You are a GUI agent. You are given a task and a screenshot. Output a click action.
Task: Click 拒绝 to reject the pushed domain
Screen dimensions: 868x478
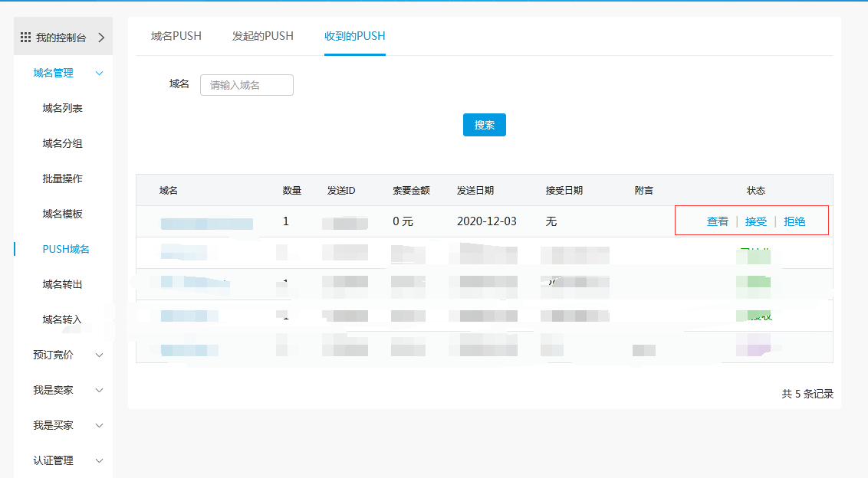[x=794, y=221]
